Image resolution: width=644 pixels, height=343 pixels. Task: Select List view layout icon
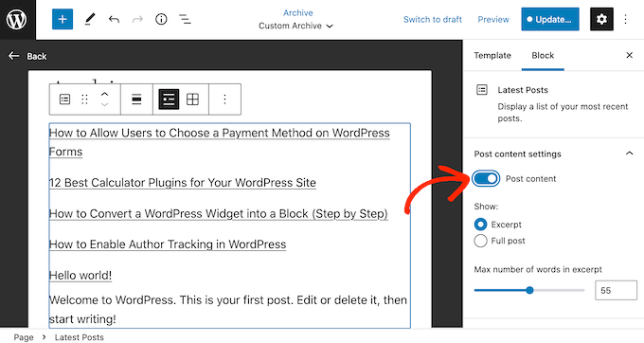coord(169,99)
